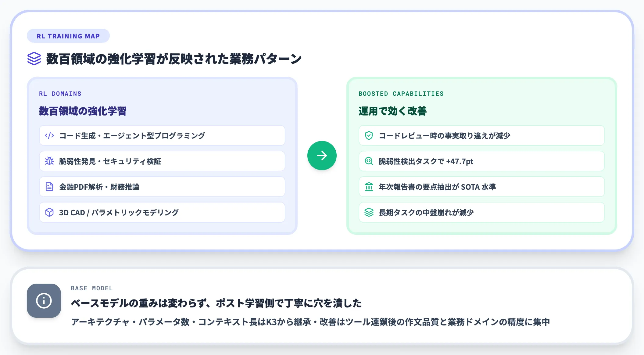Select the コードレビュー時の事実取り違えが減少 text

pyautogui.click(x=444, y=135)
